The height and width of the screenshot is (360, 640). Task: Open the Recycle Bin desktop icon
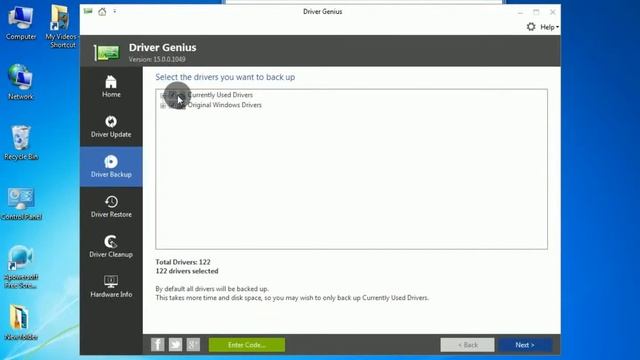(x=21, y=142)
